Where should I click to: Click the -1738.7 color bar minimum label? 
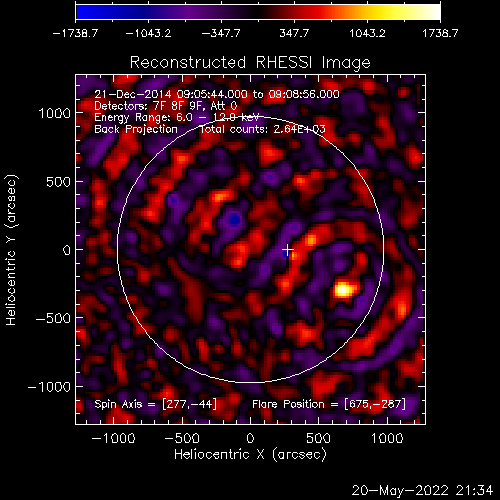[75, 33]
